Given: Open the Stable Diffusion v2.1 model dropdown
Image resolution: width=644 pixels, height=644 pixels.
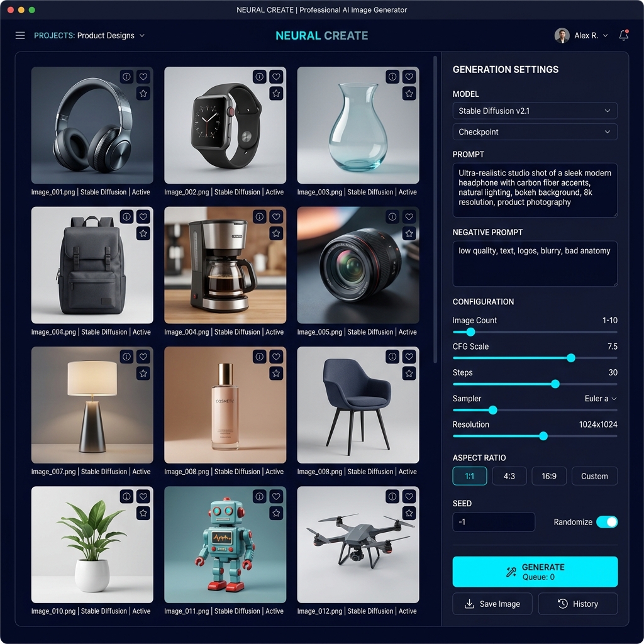Looking at the screenshot, I should (535, 111).
